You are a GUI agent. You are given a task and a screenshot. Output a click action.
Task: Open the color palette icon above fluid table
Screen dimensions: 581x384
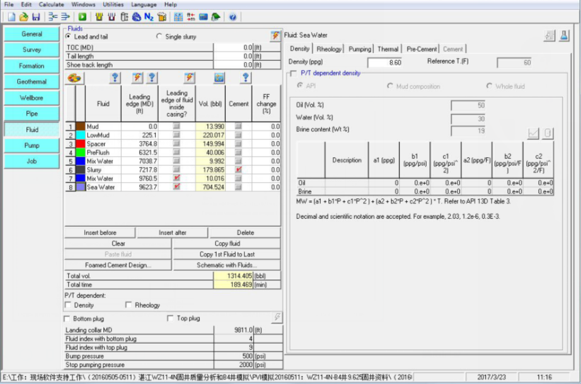[x=74, y=78]
